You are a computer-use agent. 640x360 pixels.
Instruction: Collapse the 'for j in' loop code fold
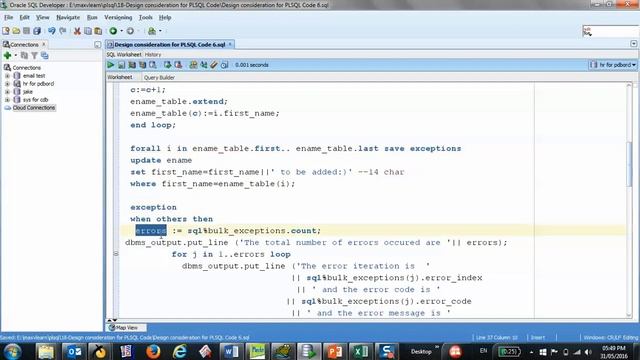(x=116, y=254)
